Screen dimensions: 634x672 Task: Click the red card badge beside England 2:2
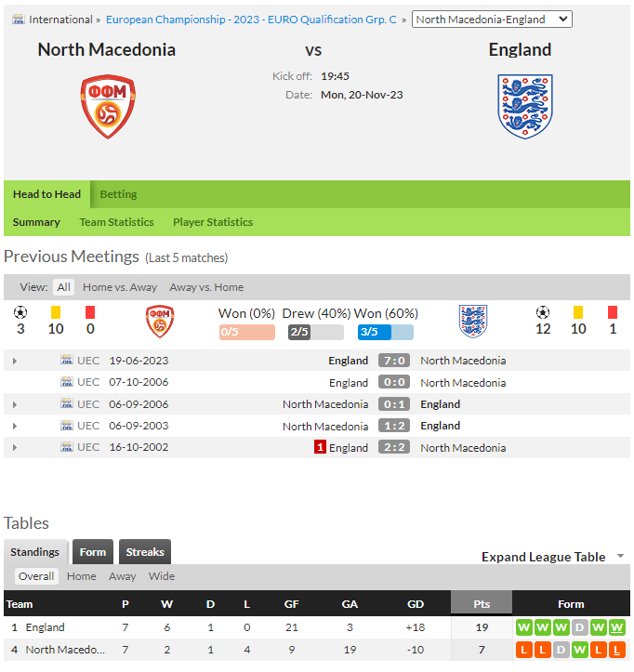click(320, 447)
